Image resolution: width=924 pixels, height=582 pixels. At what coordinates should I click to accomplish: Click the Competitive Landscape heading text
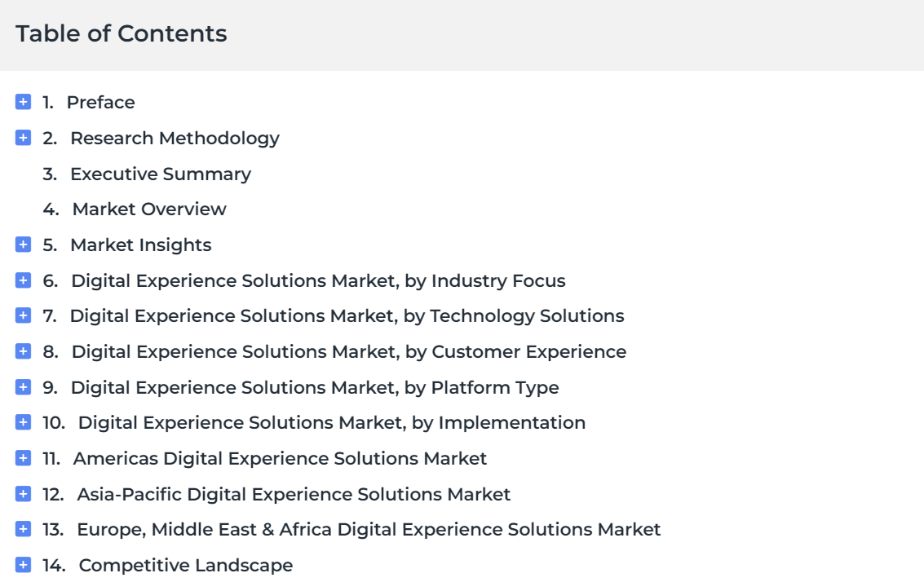pos(186,566)
